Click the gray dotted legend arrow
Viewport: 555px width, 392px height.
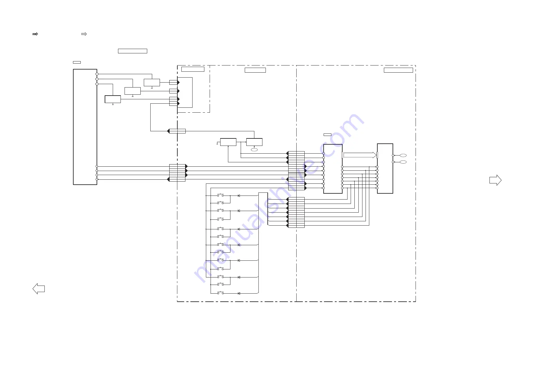point(84,34)
